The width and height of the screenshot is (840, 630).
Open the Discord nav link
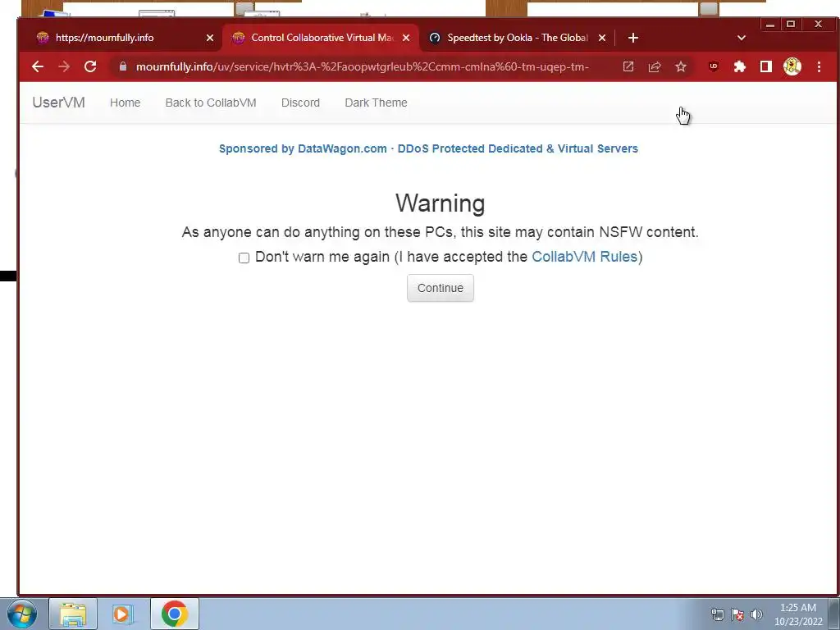(300, 103)
